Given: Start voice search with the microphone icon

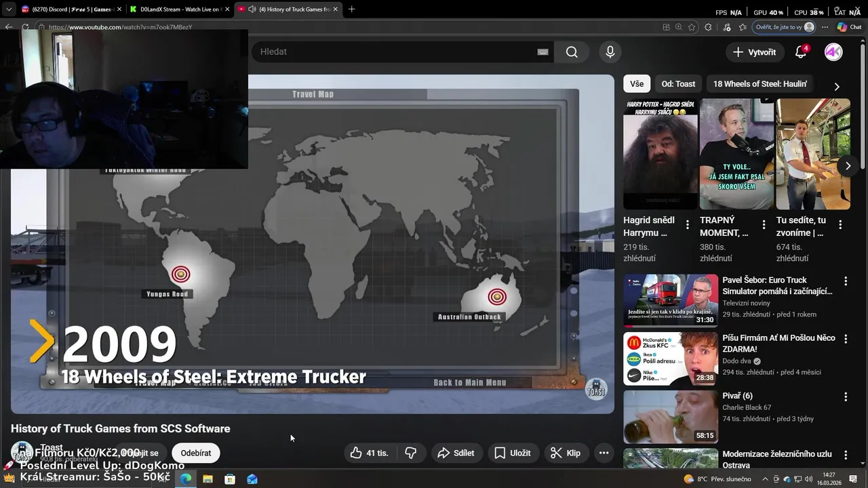Looking at the screenshot, I should (x=610, y=52).
